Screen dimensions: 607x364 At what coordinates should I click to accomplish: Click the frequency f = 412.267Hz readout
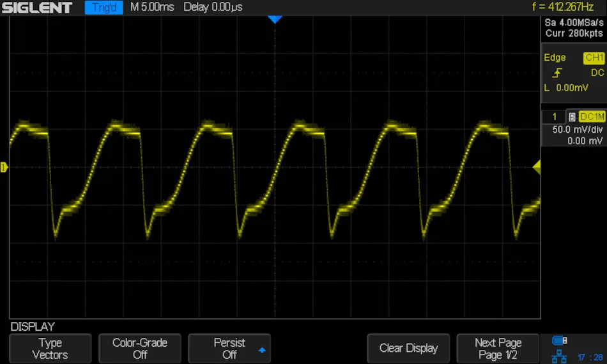(x=562, y=6)
